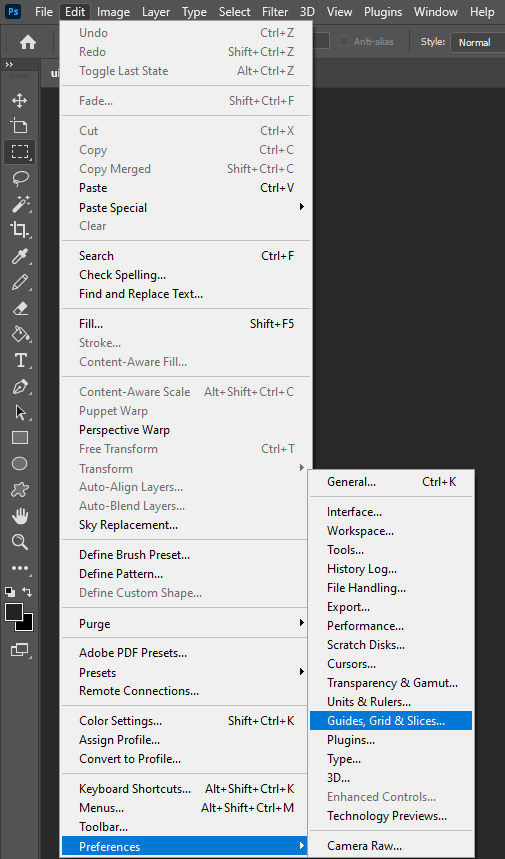Viewport: 505px width, 859px height.
Task: Select the Eraser tool
Action: [20, 308]
